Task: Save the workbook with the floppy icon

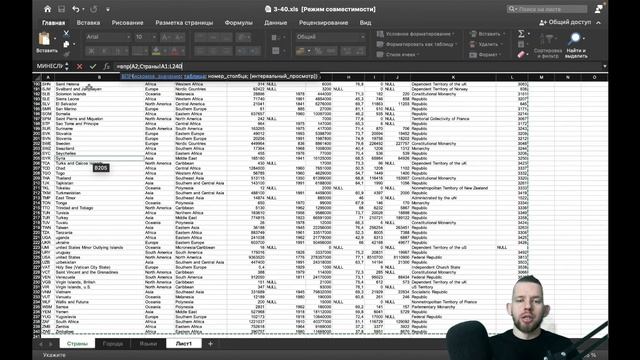Action: [61, 9]
